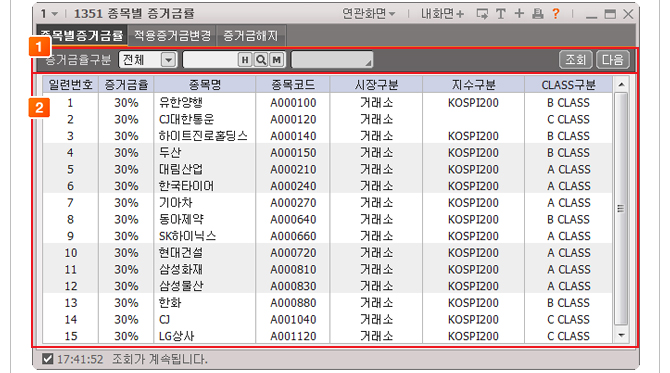The image size is (670, 373).
Task: Click the H history button in stock field
Action: pos(244,60)
